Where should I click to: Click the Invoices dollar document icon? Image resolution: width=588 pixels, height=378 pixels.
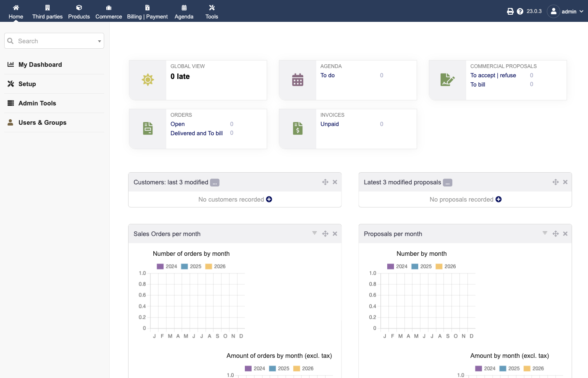[298, 129]
